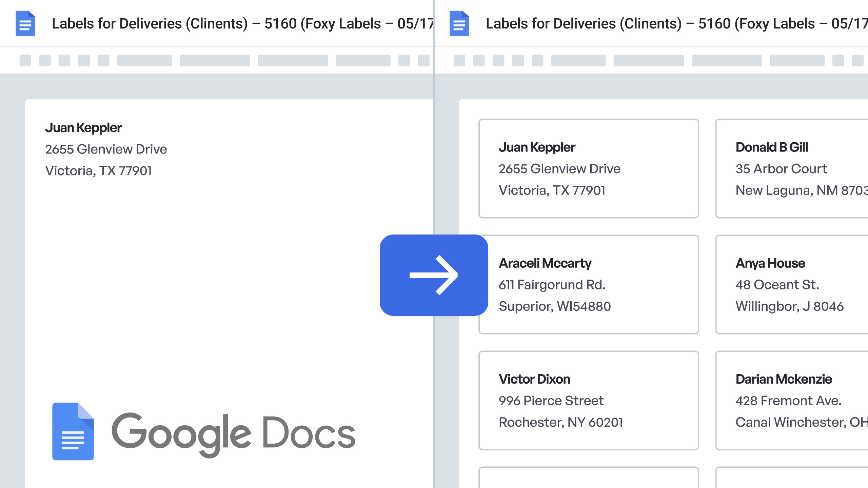Click the Google Docs icon in right document header
Screen dimensions: 868x488
459,23
